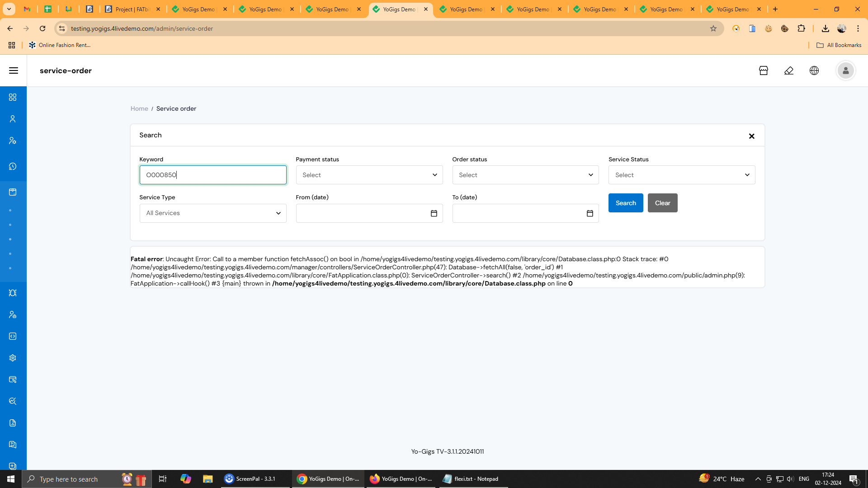Open the To date calendar icon
This screenshot has height=488, width=868.
pyautogui.click(x=590, y=213)
